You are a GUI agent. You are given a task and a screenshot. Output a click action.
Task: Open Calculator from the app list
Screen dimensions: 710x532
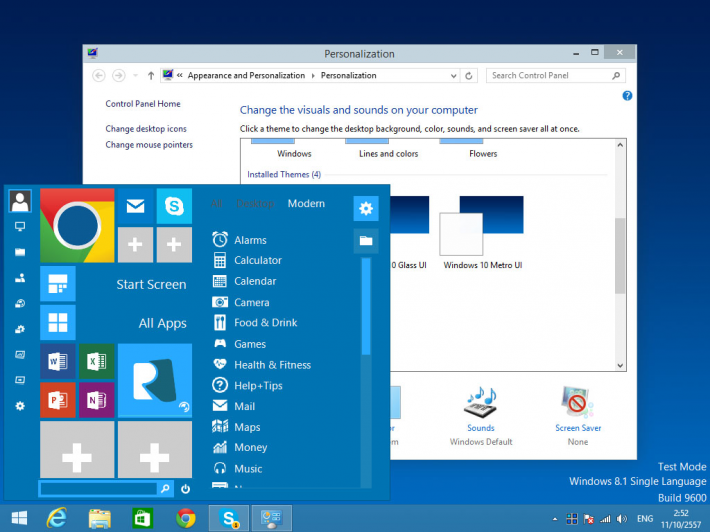(247, 260)
